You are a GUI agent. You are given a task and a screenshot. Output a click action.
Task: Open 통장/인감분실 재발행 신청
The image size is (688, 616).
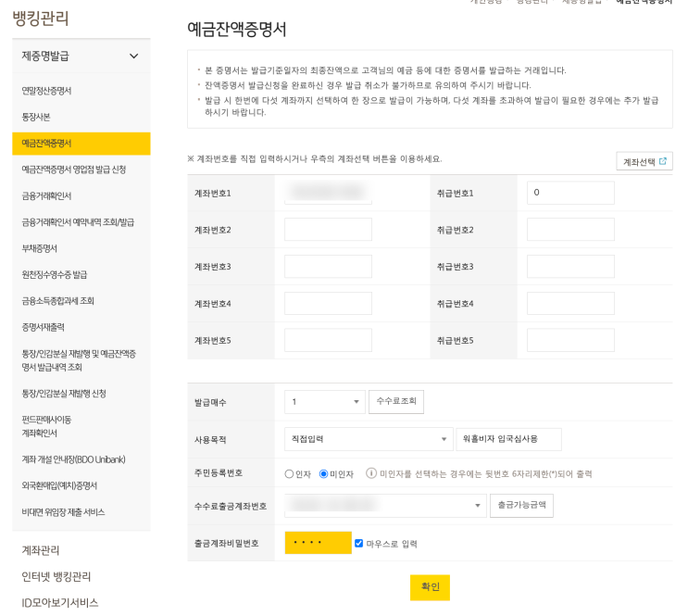pos(64,394)
